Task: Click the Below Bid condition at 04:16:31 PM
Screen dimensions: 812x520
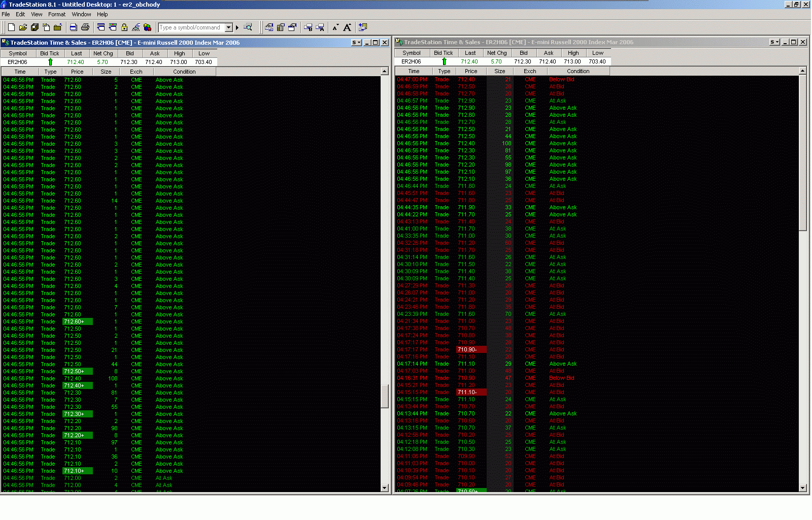Action: [562, 378]
